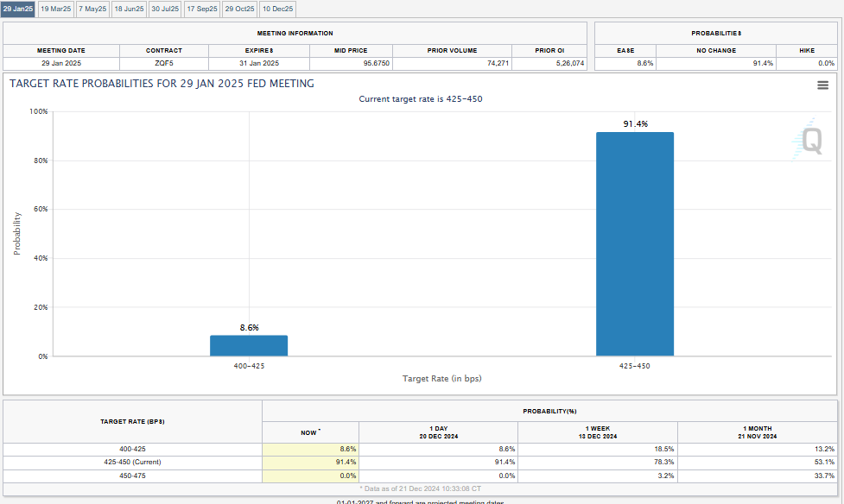Click the 8.6% bar for 400-425
Screen dimensions: 844x504
[249, 345]
